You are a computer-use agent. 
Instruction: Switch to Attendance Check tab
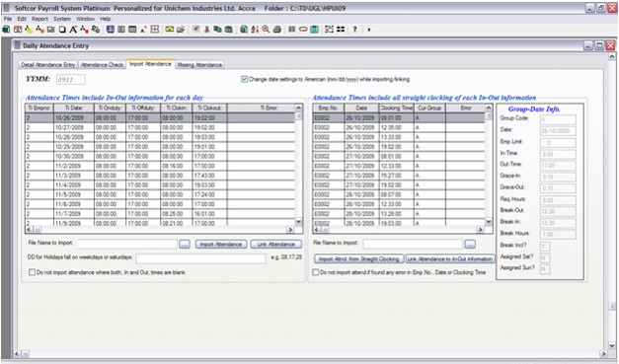tap(102, 65)
